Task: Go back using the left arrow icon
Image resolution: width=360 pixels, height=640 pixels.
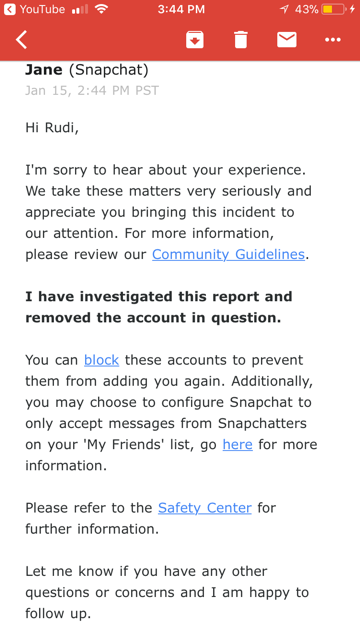Action: click(x=22, y=40)
